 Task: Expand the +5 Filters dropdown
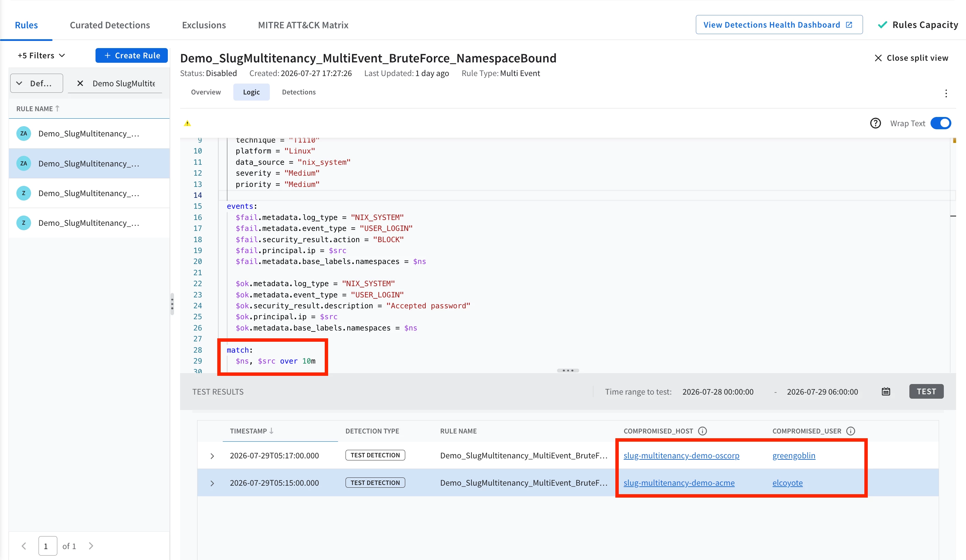pyautogui.click(x=41, y=56)
